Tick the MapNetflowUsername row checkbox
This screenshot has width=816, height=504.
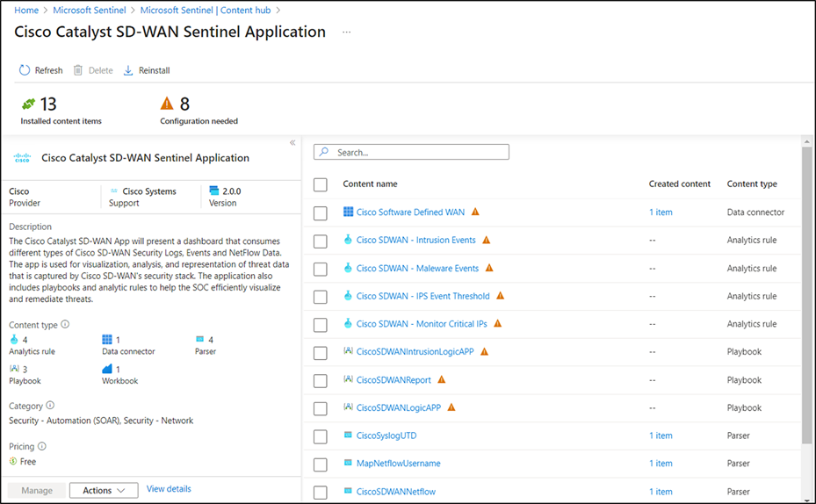coord(321,464)
